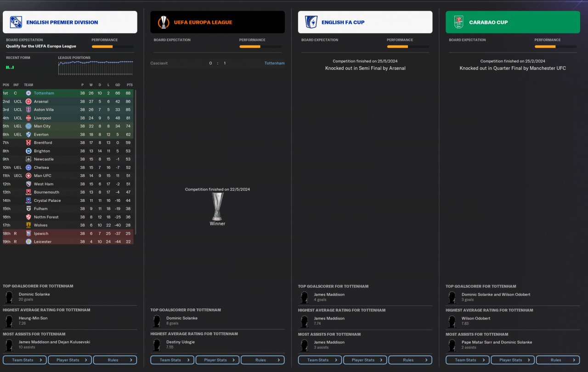Screen dimensions: 588x372
Task: Click the Leicester club badge
Action: click(x=28, y=241)
